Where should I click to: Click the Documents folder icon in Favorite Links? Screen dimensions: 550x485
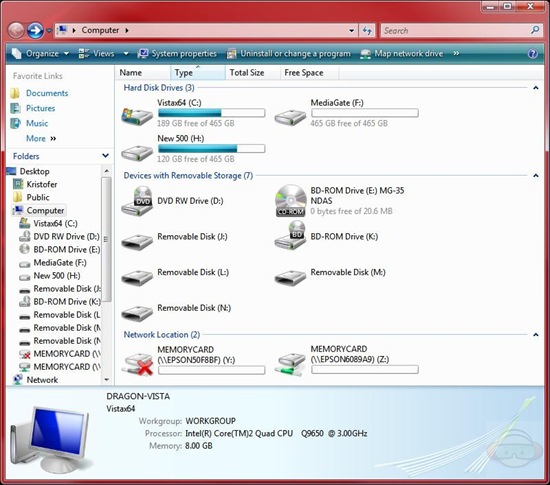[x=15, y=93]
